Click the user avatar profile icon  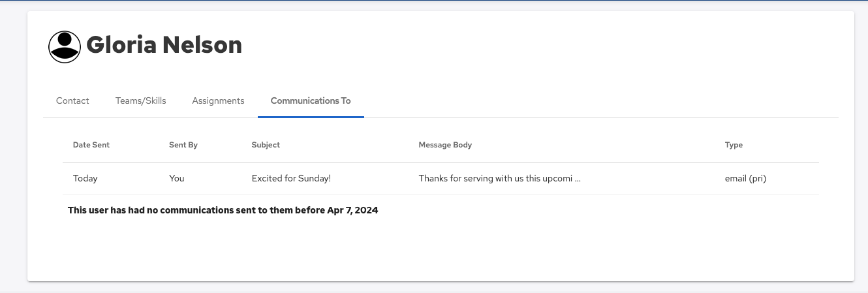pyautogui.click(x=65, y=47)
